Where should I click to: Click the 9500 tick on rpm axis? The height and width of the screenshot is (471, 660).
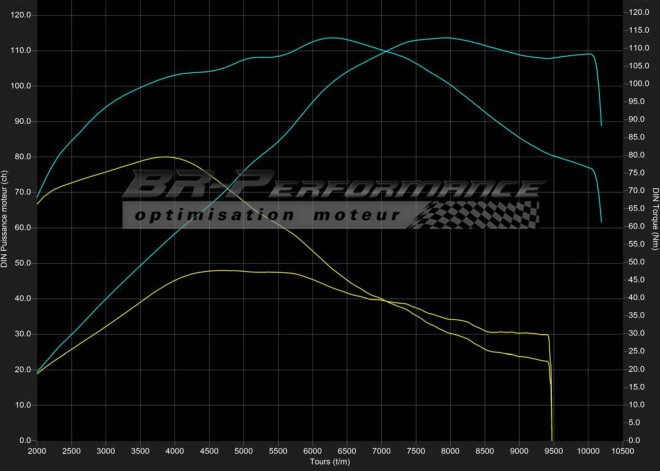point(552,452)
